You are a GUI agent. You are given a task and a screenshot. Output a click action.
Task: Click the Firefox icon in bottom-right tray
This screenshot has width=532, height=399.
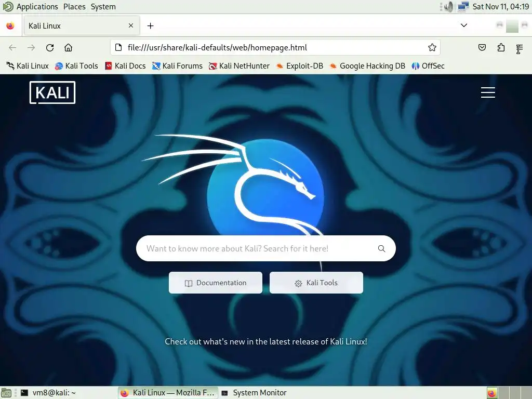pyautogui.click(x=491, y=393)
